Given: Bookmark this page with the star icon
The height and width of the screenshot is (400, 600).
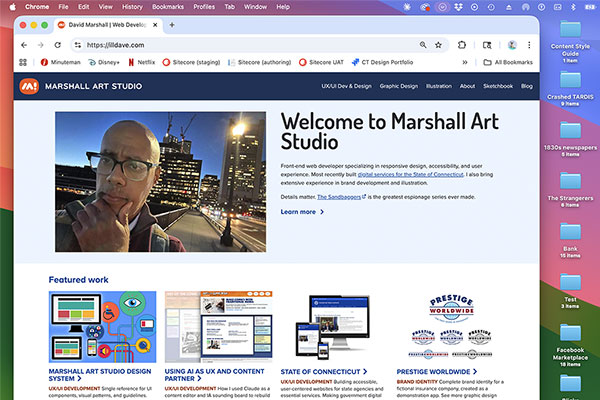Looking at the screenshot, I should point(438,45).
